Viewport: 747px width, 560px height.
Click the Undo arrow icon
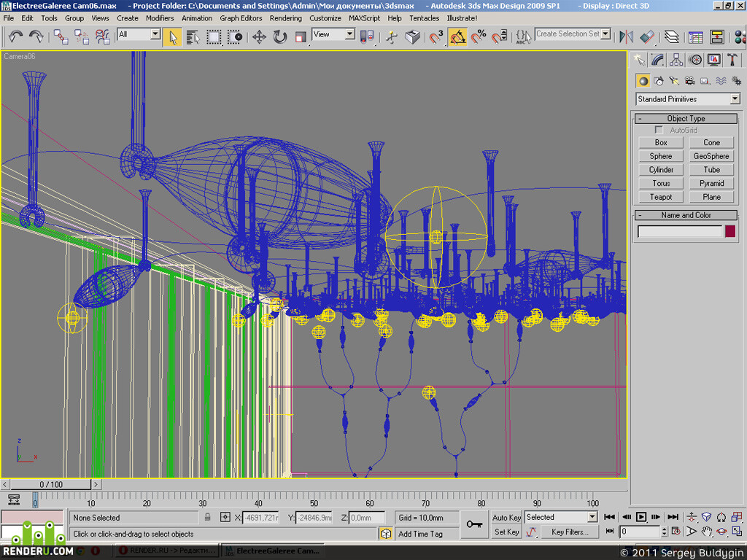click(16, 36)
